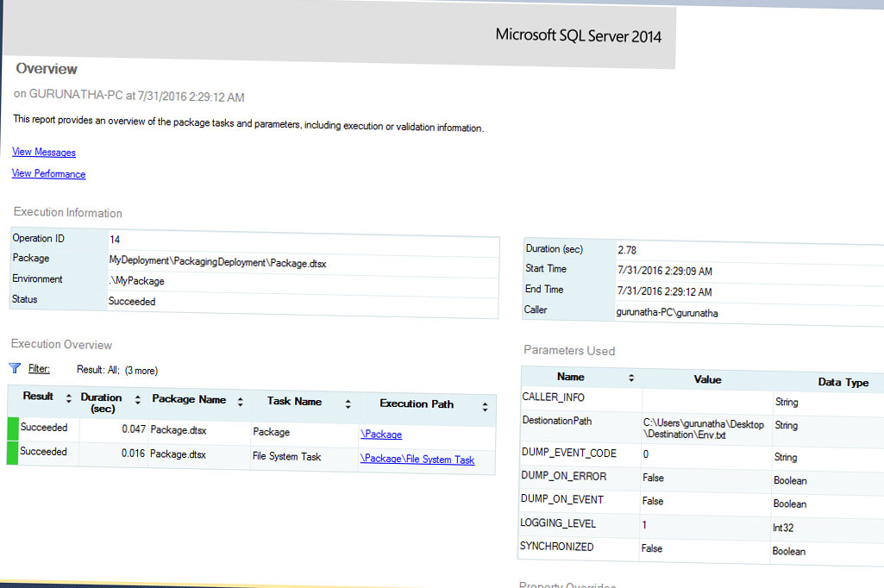The height and width of the screenshot is (588, 884).
Task: Click the blue funnel filter icon
Action: pyautogui.click(x=16, y=368)
